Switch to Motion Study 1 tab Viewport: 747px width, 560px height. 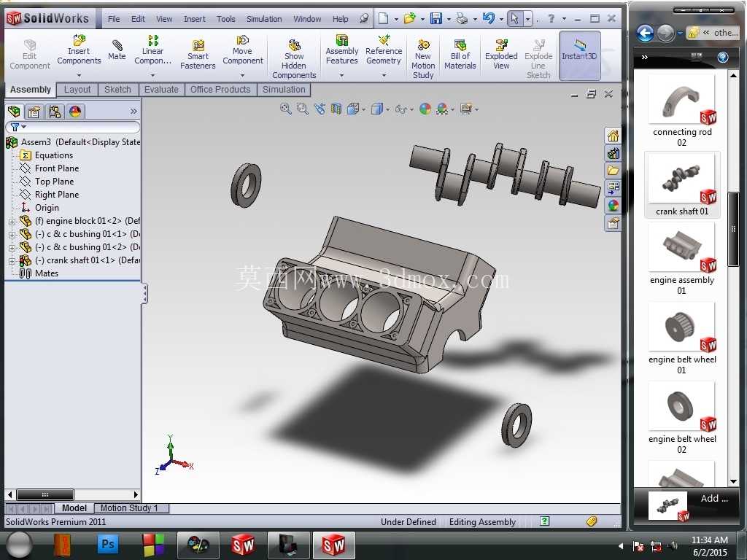pyautogui.click(x=131, y=508)
